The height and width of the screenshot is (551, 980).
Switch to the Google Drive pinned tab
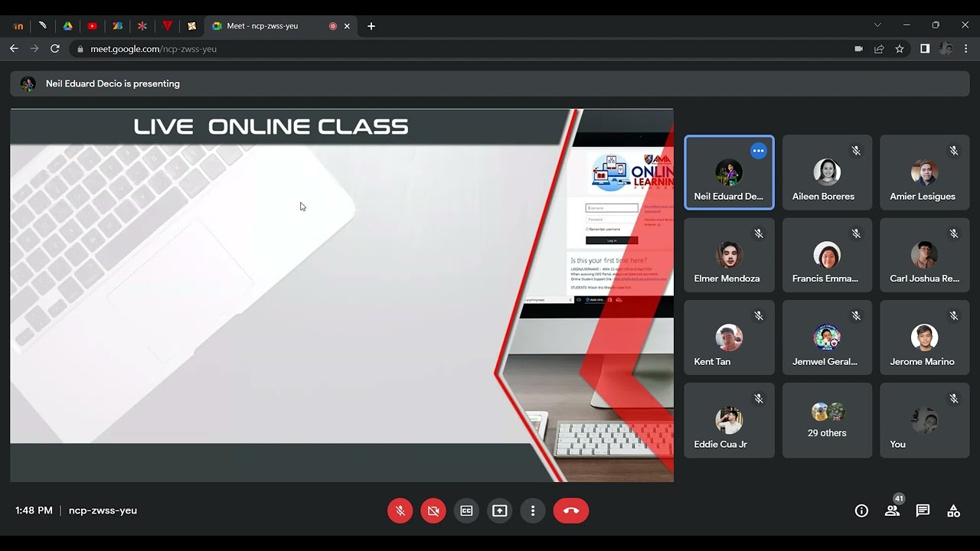(x=67, y=25)
